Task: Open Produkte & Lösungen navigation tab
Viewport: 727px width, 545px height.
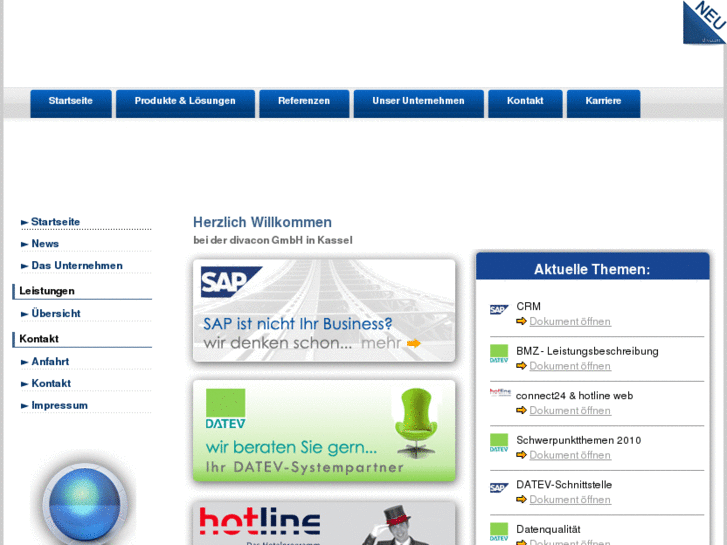Action: pos(185,103)
